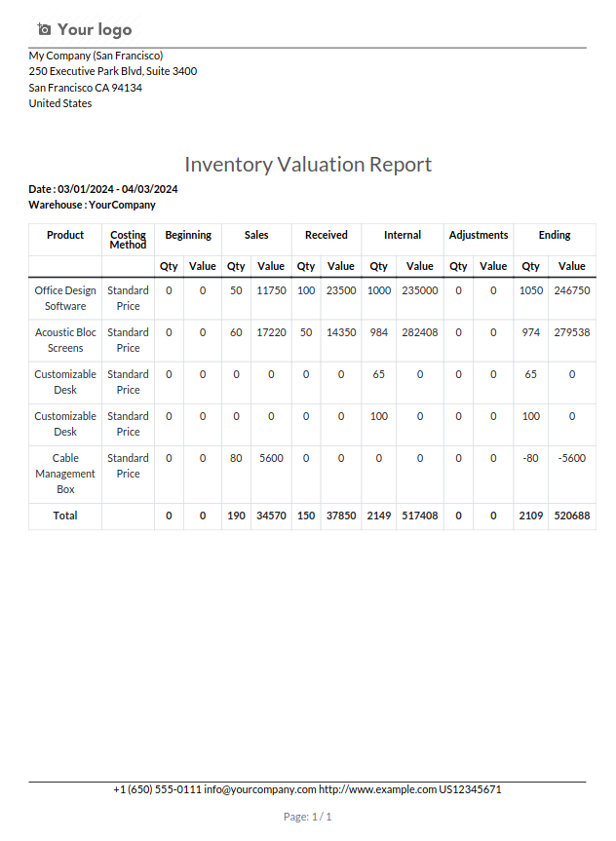The width and height of the screenshot is (616, 841).
Task: Click the Internal column header
Action: 403,235
